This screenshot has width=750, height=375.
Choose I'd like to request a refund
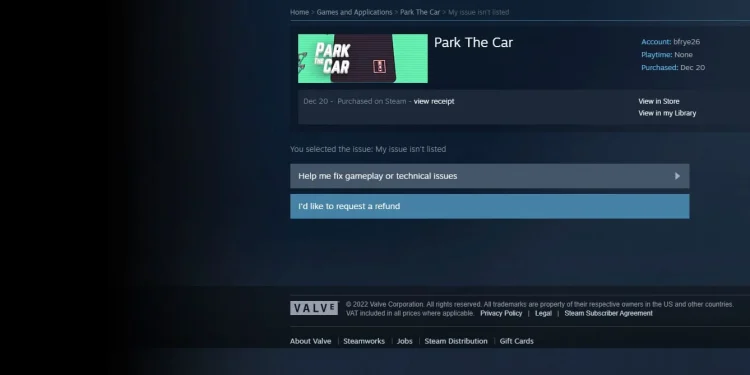489,206
